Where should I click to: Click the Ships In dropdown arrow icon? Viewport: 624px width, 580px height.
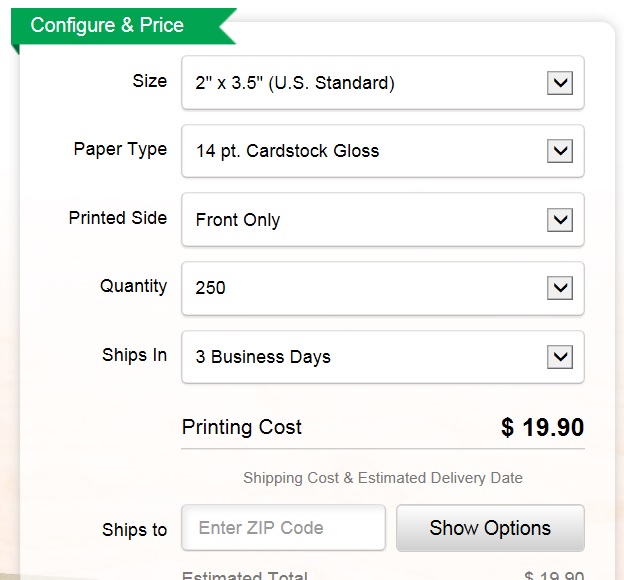560,357
